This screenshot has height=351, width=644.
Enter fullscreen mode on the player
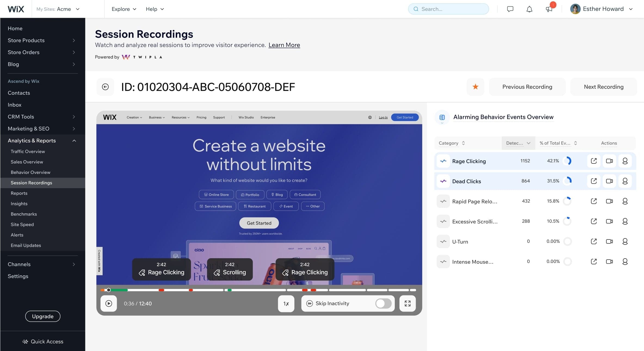407,303
